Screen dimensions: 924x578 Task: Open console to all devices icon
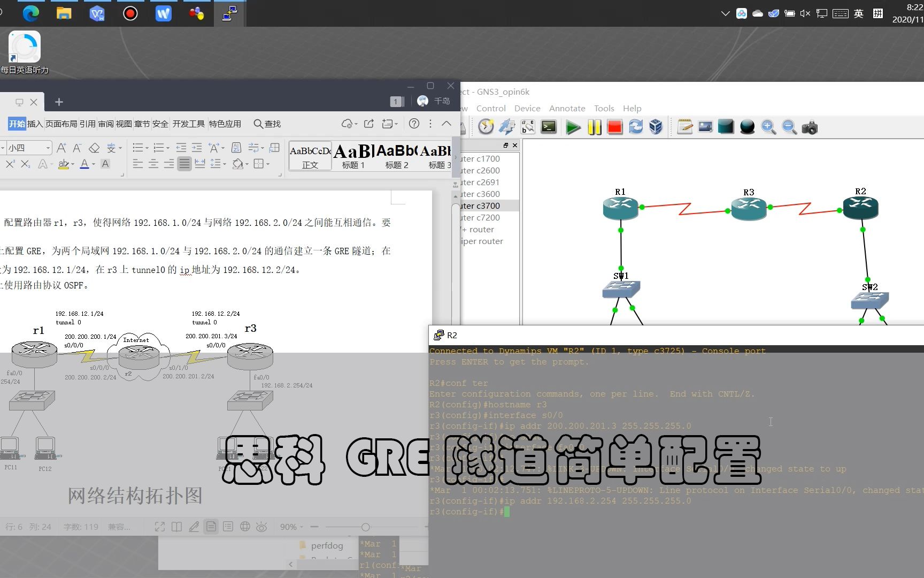pos(549,127)
